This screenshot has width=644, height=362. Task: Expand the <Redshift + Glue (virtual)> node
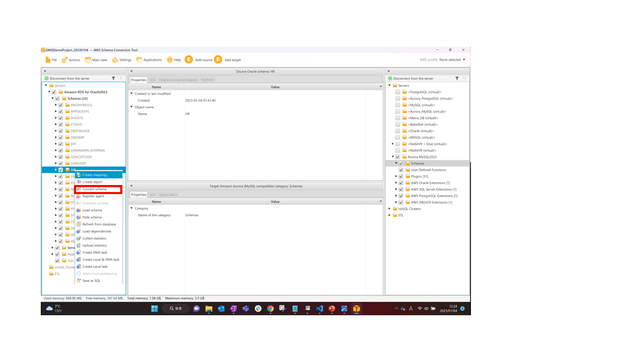392,144
